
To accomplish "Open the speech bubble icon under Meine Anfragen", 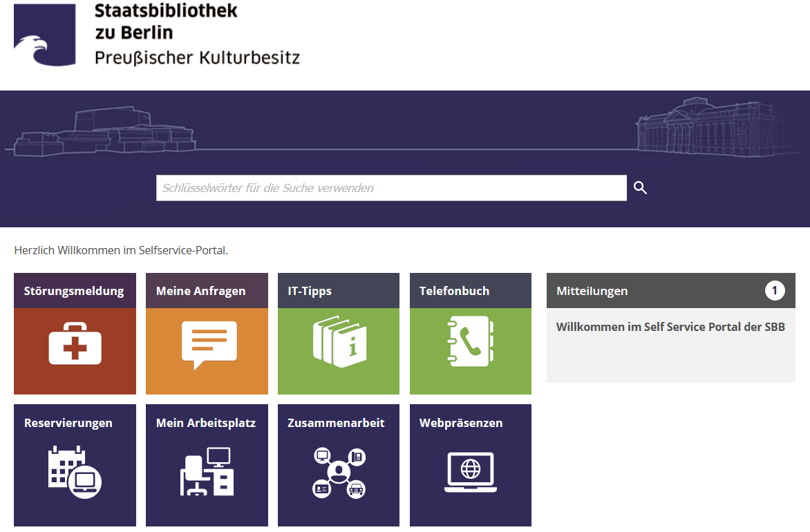I will [209, 345].
